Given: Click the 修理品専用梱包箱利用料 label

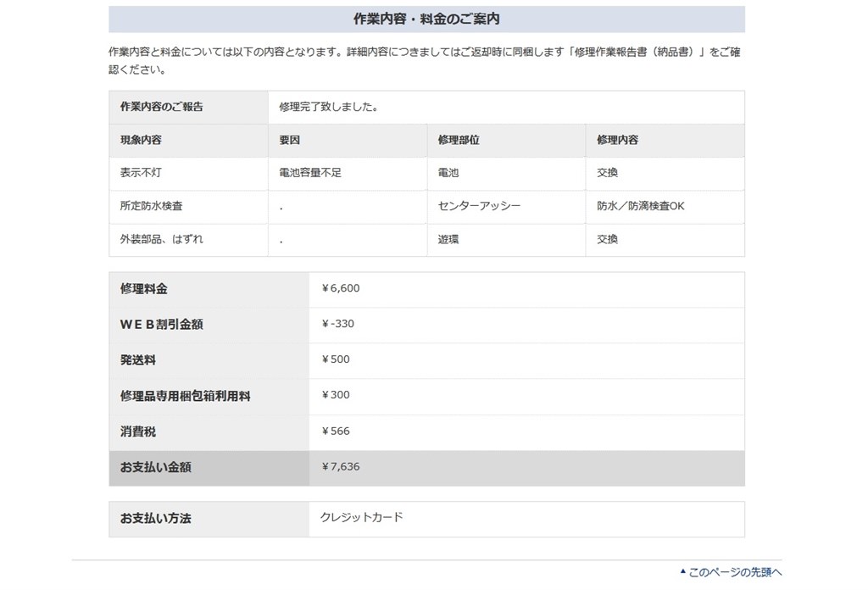Looking at the screenshot, I should click(x=186, y=396).
